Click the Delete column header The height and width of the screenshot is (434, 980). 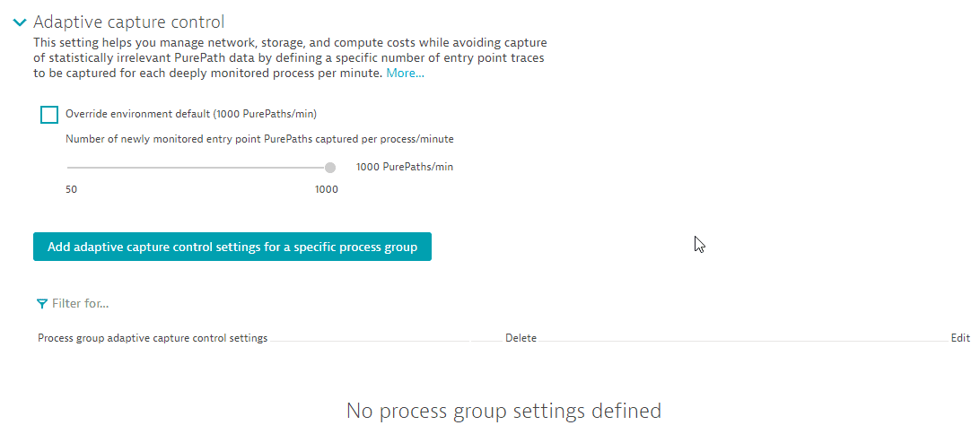click(x=521, y=338)
